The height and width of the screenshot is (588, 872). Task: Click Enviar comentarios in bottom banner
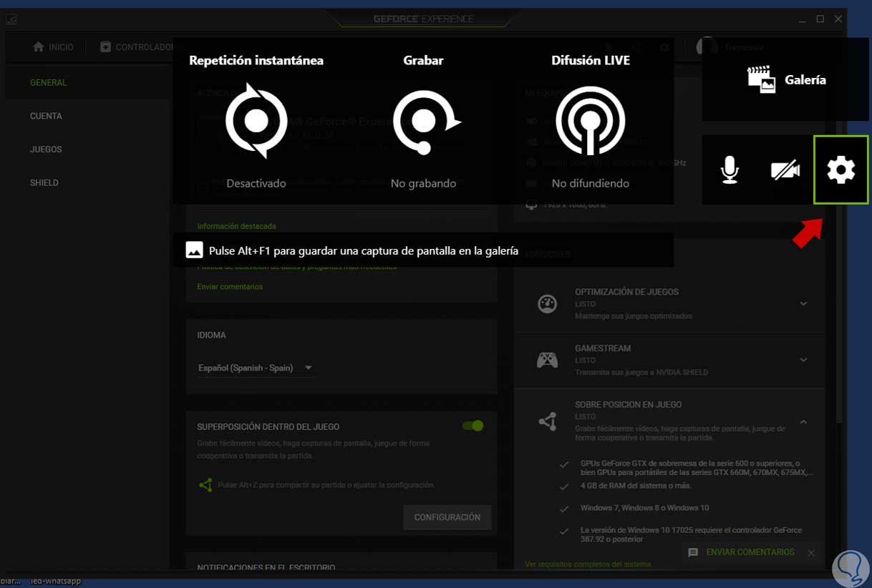click(750, 552)
